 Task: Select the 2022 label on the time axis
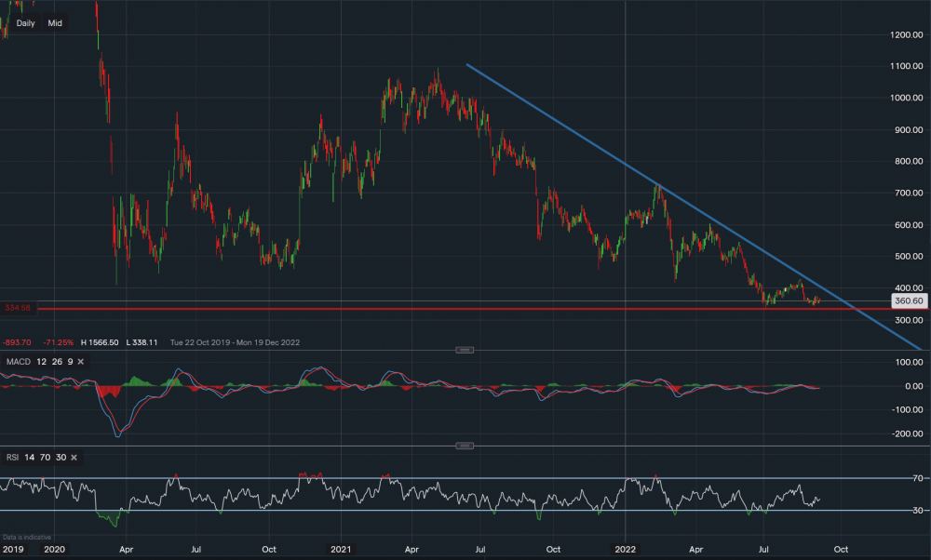626,549
